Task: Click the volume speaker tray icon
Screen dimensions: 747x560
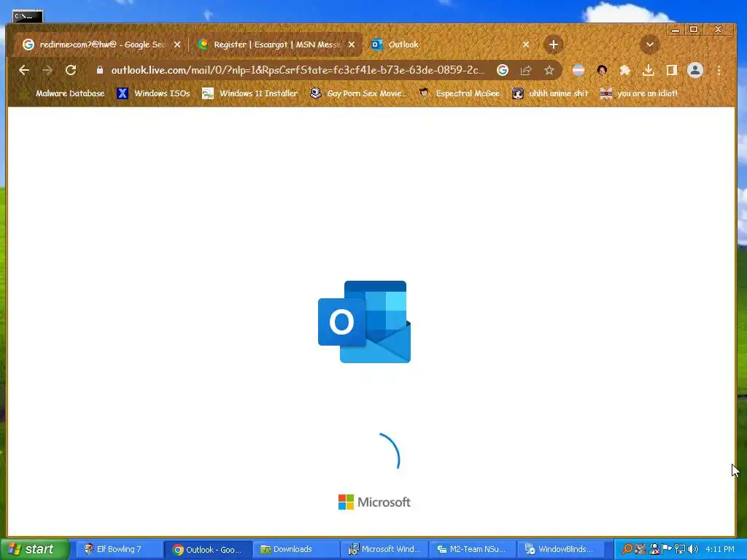Action: [693, 550]
